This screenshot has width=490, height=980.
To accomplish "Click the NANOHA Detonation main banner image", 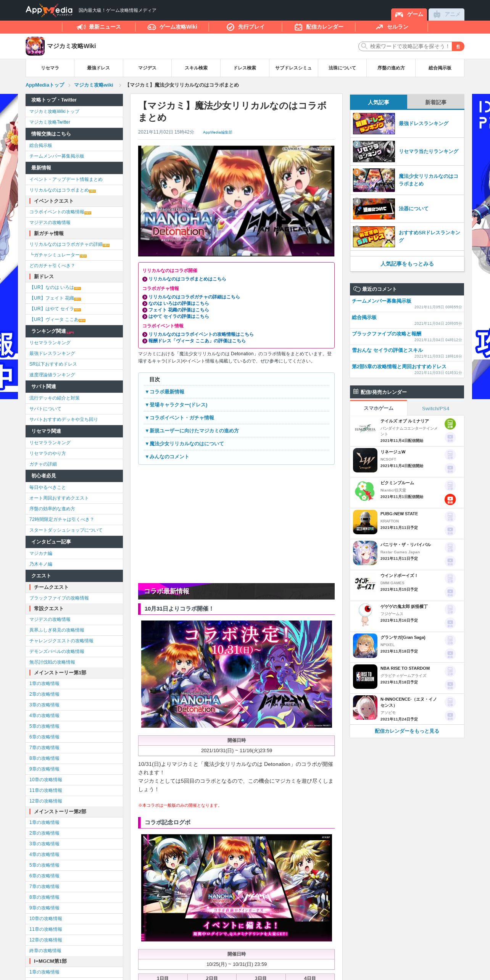I will [236, 201].
